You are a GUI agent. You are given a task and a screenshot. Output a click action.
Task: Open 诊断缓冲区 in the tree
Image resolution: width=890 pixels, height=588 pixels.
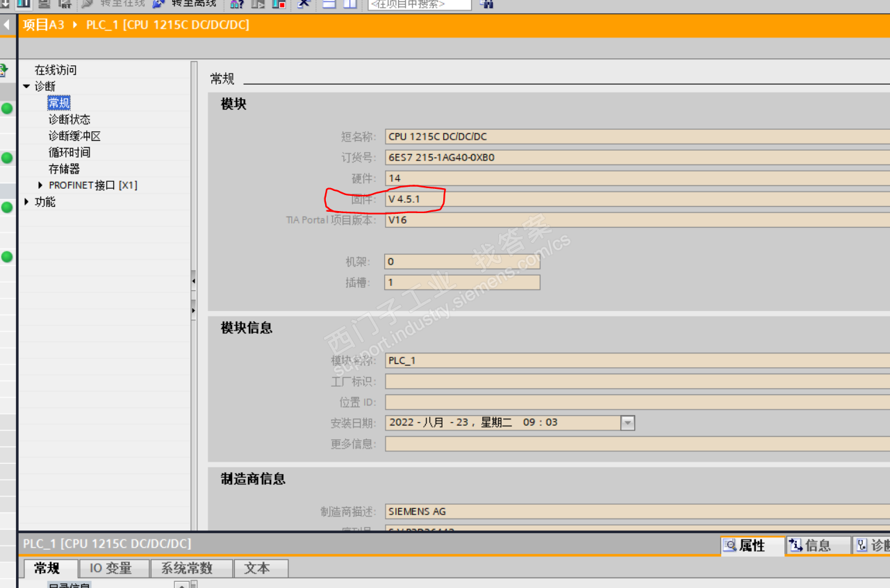[74, 136]
